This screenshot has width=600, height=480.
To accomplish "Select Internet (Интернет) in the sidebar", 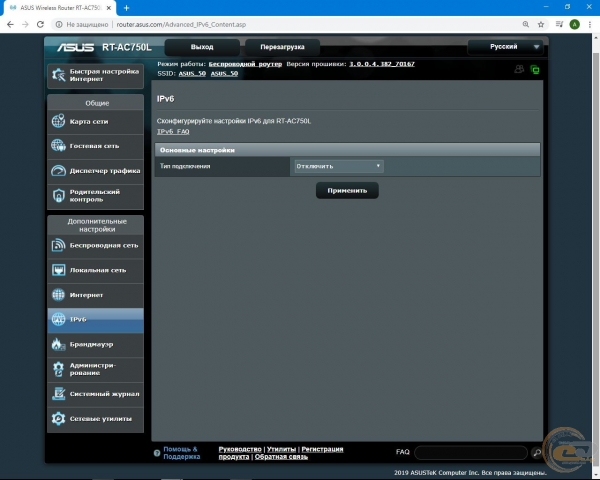I will coord(95,295).
